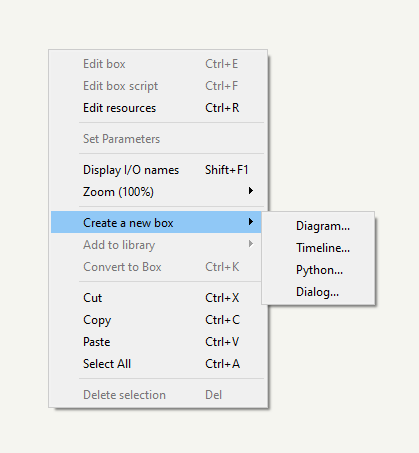Select Create a new box item
The width and height of the screenshot is (419, 453).
[156, 222]
